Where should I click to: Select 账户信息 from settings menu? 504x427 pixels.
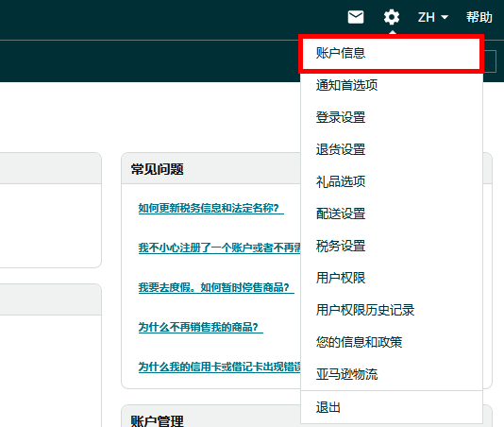click(x=392, y=53)
